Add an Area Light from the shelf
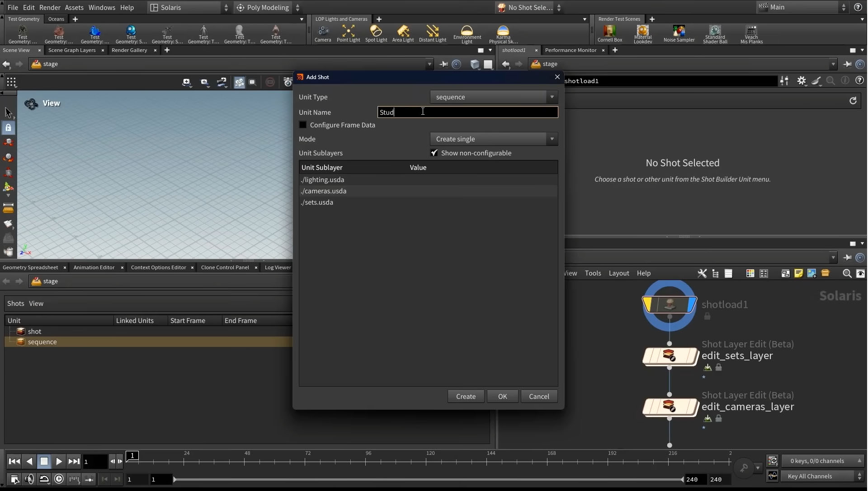The width and height of the screenshot is (868, 491). [403, 34]
